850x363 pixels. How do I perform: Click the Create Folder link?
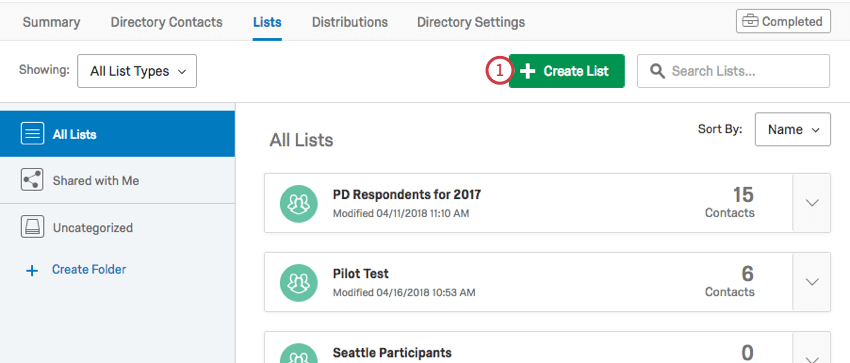point(89,269)
